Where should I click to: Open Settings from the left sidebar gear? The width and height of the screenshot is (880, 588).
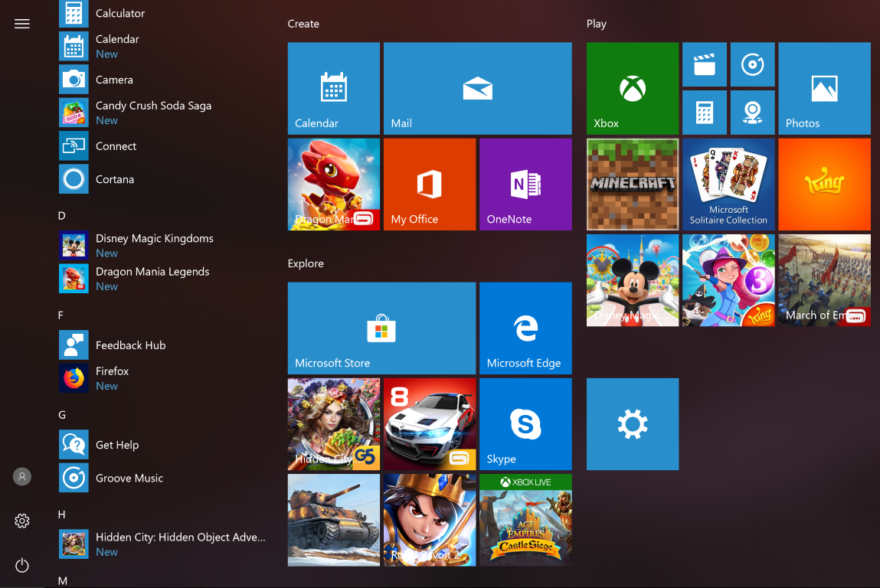pos(21,521)
